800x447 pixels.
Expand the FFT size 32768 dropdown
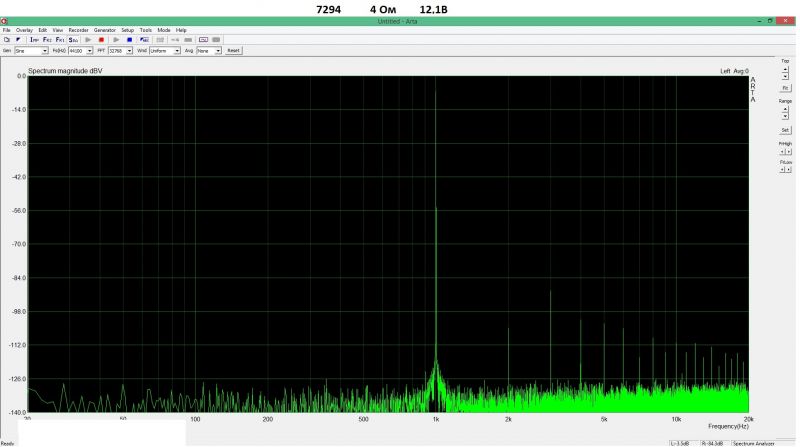pos(130,50)
